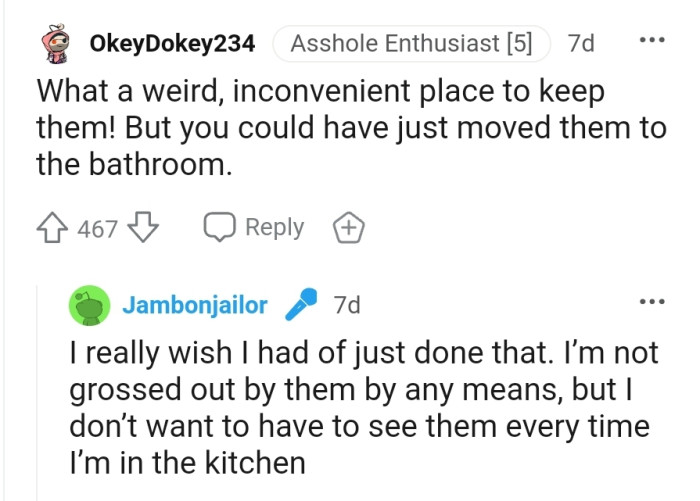This screenshot has height=501, width=700.
Task: Click Jambonjailor's green avatar
Action: tap(89, 305)
